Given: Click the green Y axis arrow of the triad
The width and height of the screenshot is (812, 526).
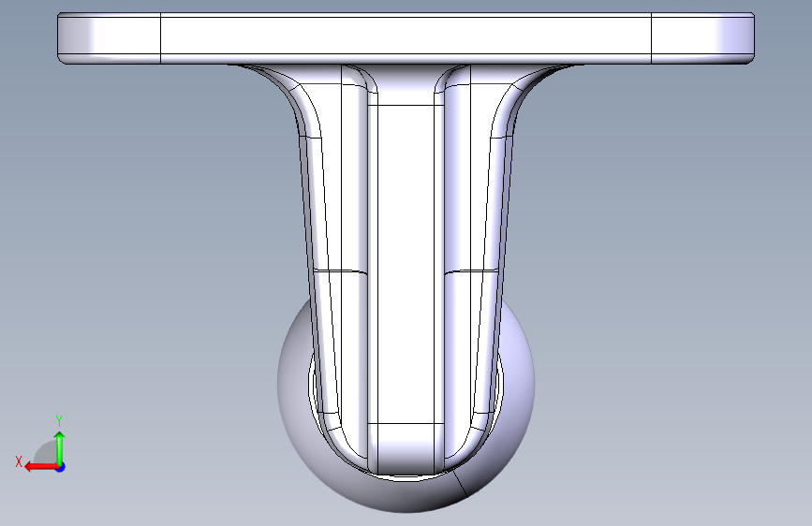Looking at the screenshot, I should point(60,448).
